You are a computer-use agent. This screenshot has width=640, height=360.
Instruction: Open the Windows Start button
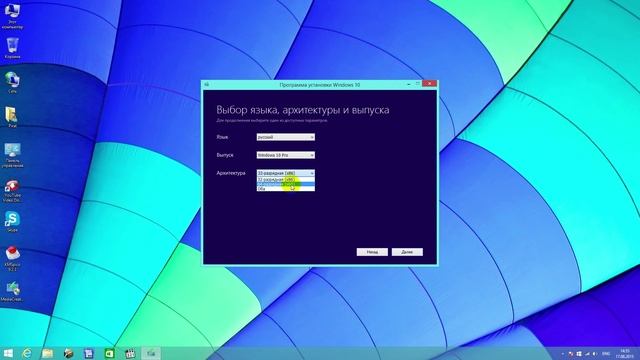click(x=8, y=353)
